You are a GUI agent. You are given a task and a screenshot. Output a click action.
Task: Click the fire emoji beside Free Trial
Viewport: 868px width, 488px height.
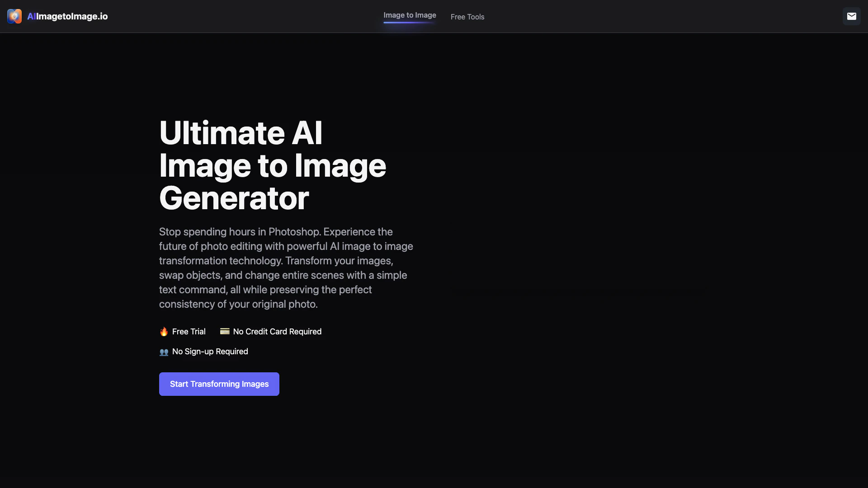click(x=164, y=332)
